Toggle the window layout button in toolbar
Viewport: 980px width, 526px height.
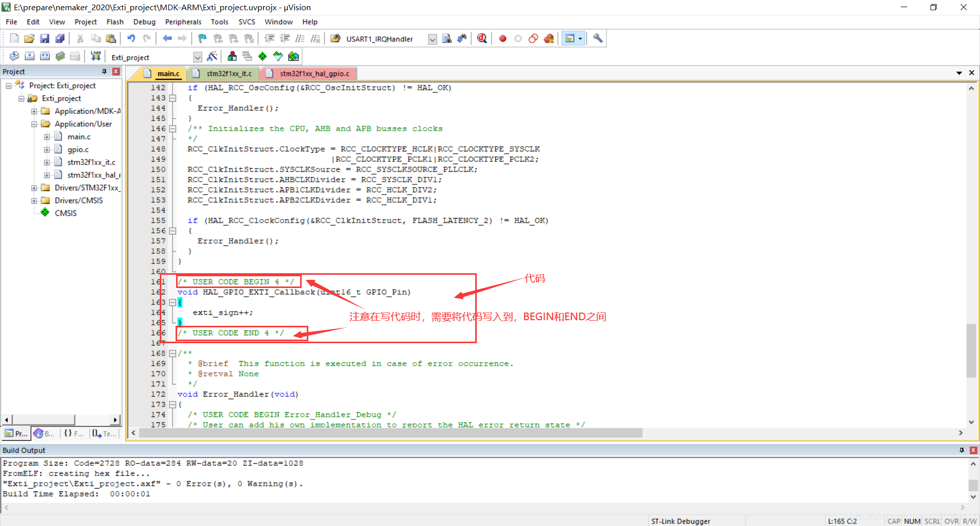[x=570, y=38]
